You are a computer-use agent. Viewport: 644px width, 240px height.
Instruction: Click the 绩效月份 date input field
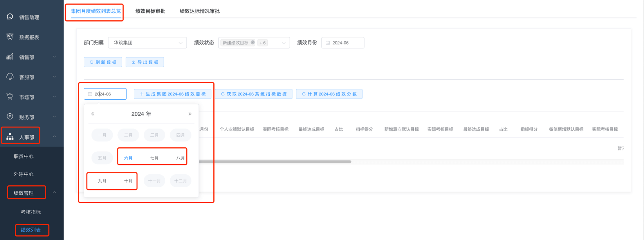point(343,43)
